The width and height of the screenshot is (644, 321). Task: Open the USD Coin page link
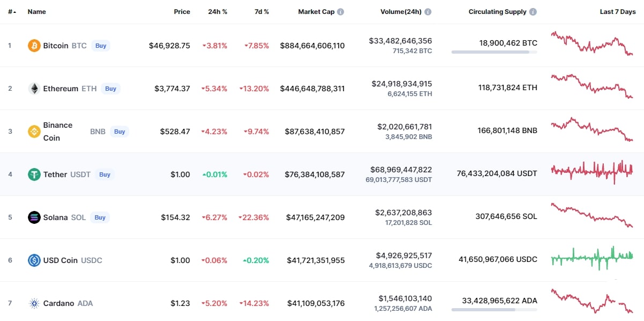pos(60,260)
